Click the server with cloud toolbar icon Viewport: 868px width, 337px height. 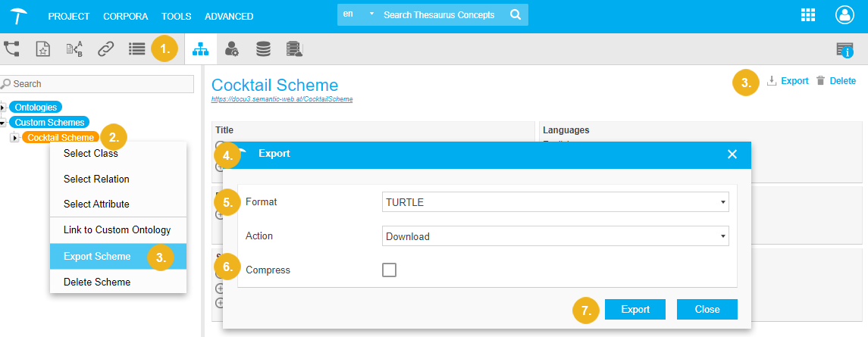click(294, 49)
